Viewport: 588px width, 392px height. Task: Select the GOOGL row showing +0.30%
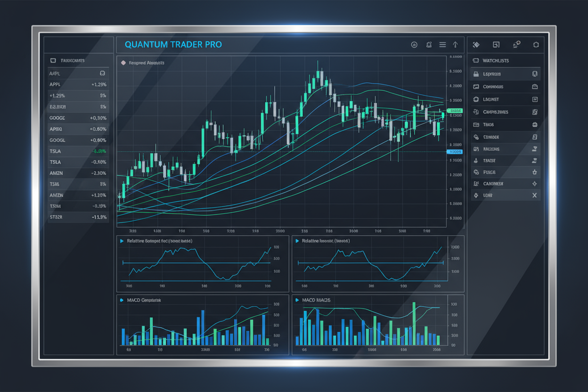click(78, 118)
